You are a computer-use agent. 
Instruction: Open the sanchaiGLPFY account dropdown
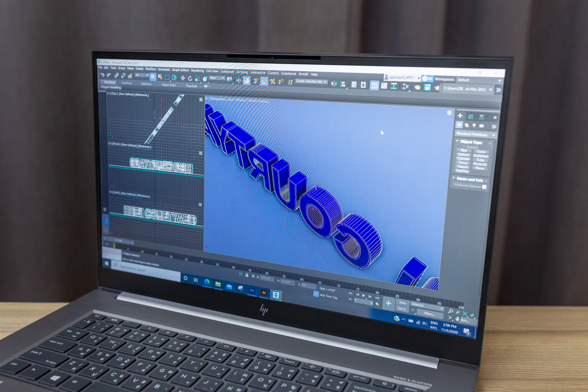pyautogui.click(x=402, y=78)
